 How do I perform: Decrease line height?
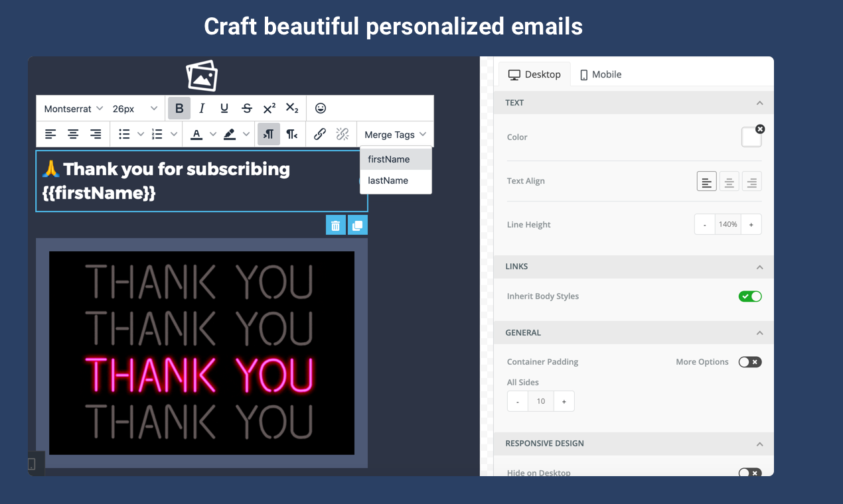(x=705, y=225)
